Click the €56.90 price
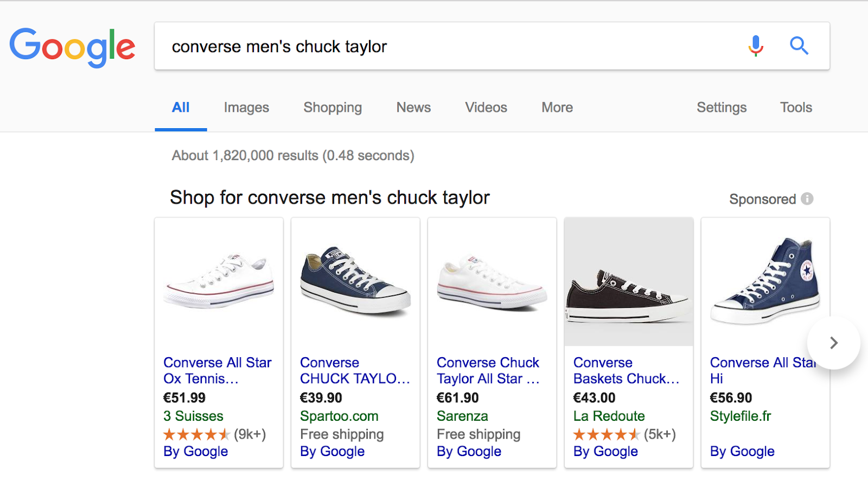The image size is (868, 487). tap(731, 398)
